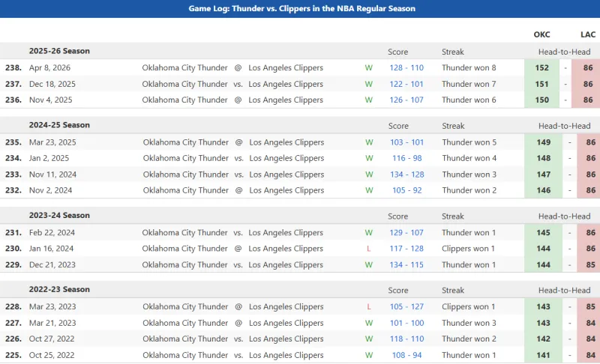The width and height of the screenshot is (600, 364).
Task: Click the red L result for Mar 23, 2023
Action: click(368, 306)
